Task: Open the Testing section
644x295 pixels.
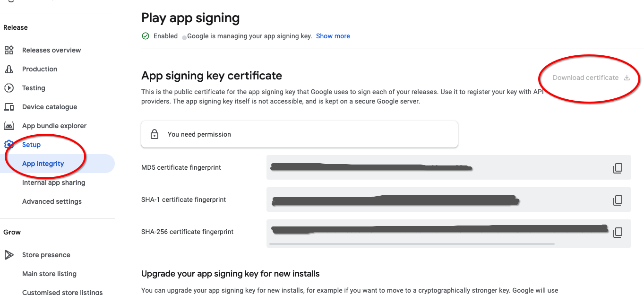Action: [x=33, y=88]
